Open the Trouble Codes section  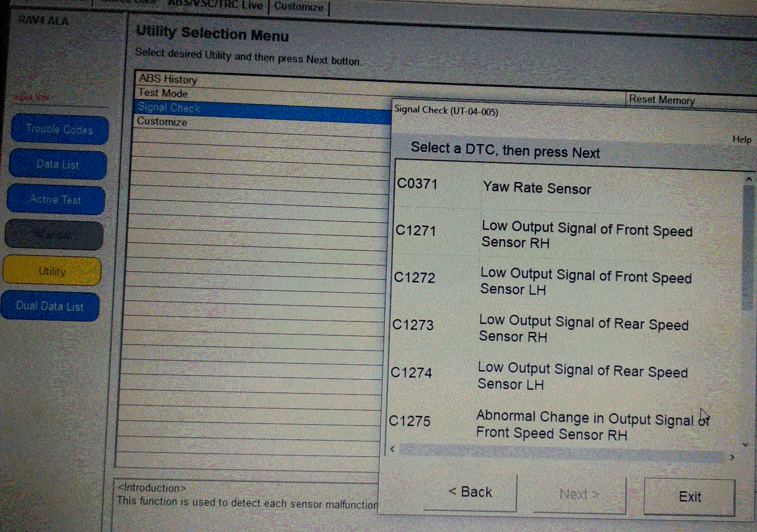pos(60,130)
